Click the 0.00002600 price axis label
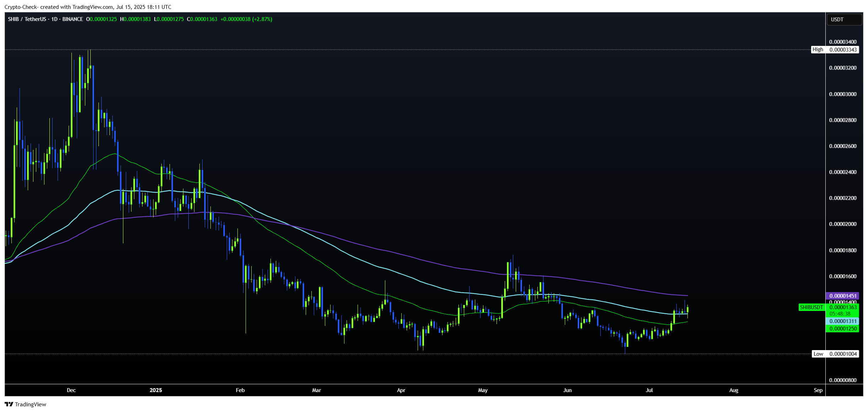The width and height of the screenshot is (868, 412). (x=843, y=146)
